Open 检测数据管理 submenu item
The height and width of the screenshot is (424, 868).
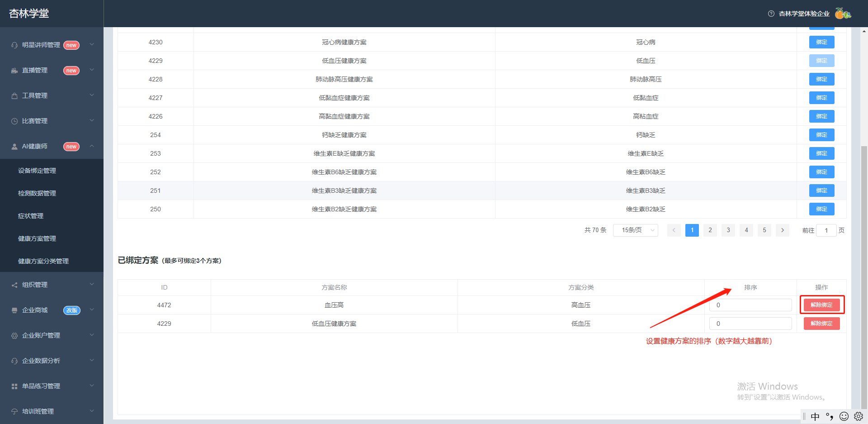pos(37,193)
